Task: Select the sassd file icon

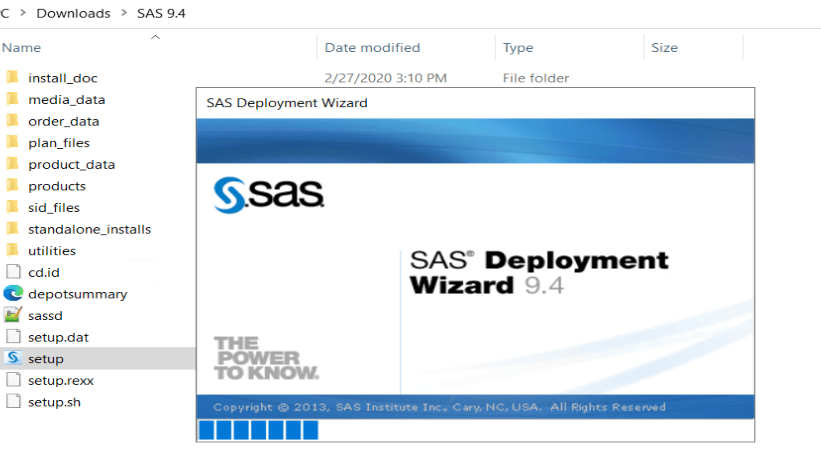Action: [13, 315]
